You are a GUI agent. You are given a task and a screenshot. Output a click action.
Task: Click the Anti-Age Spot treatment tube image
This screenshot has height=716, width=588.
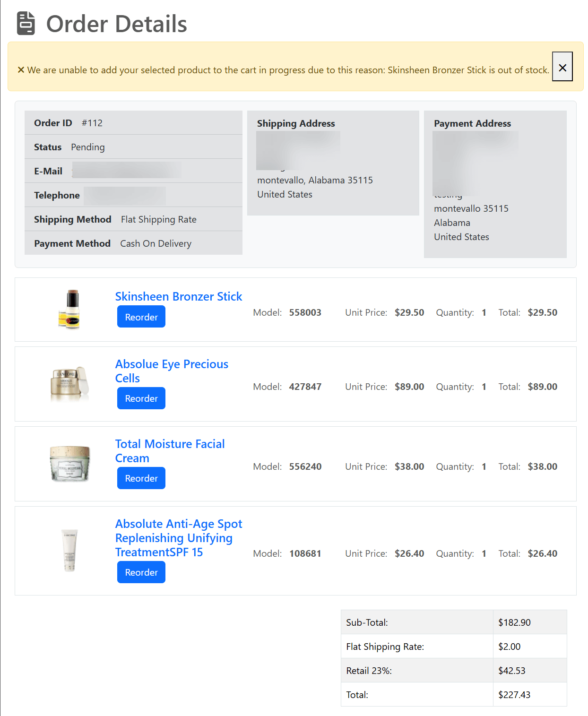70,550
